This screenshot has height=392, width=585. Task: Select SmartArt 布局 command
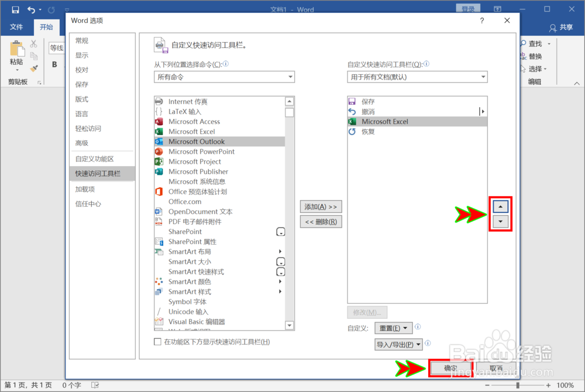click(219, 252)
